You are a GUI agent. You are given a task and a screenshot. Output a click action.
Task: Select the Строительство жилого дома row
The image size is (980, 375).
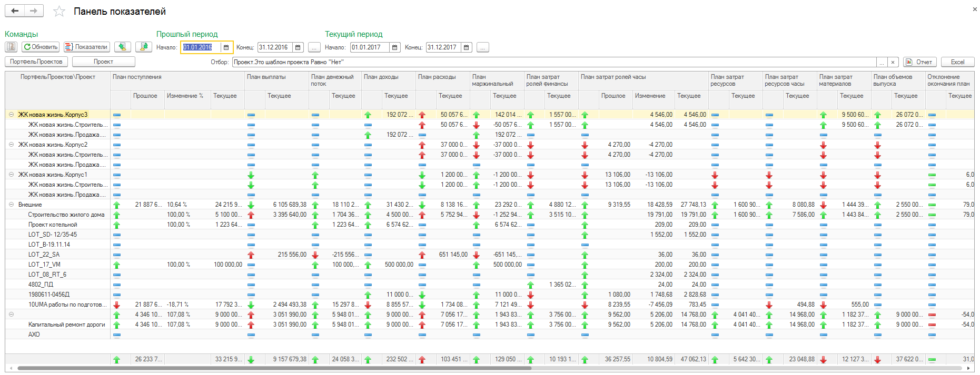tap(490, 215)
